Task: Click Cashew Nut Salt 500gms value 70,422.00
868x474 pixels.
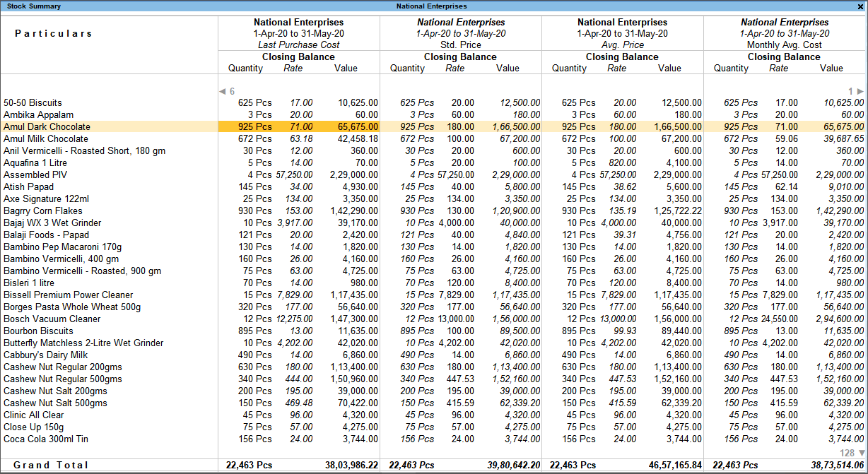Action: [x=358, y=403]
